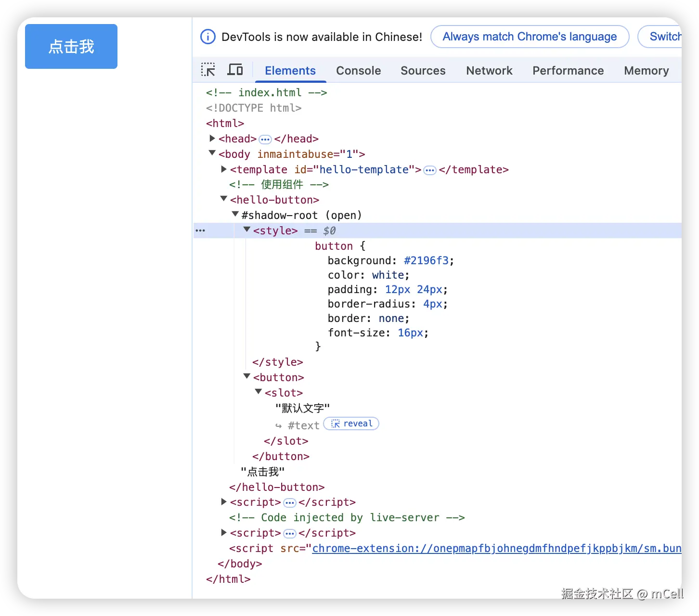
Task: Select the "点击我" text node in tree
Action: (262, 472)
